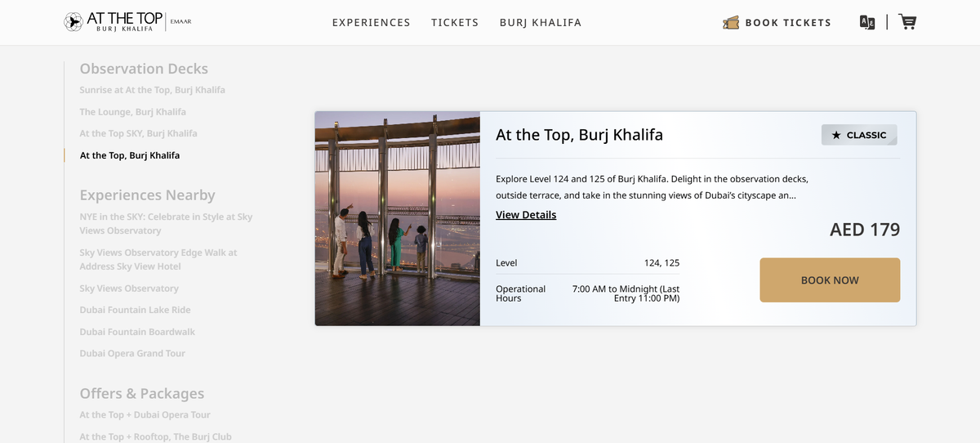Image resolution: width=980 pixels, height=443 pixels.
Task: Open the Tickets menu
Action: pyautogui.click(x=455, y=23)
